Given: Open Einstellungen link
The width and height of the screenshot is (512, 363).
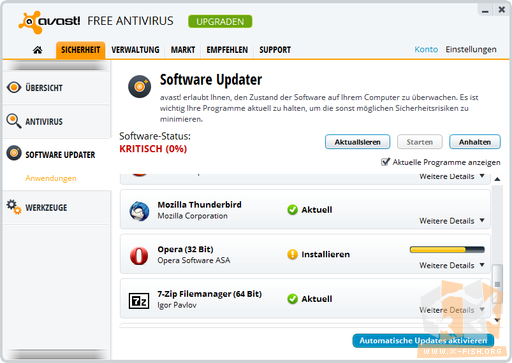Looking at the screenshot, I should click(x=471, y=49).
